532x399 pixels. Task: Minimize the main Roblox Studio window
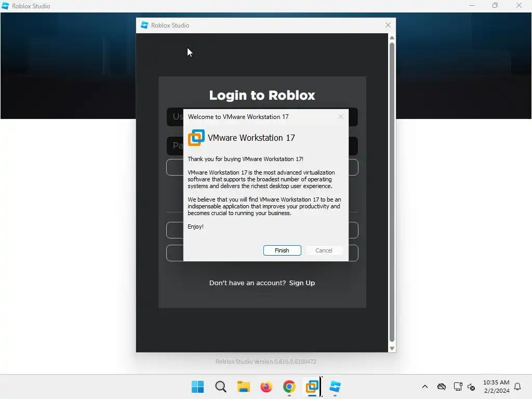pyautogui.click(x=472, y=5)
